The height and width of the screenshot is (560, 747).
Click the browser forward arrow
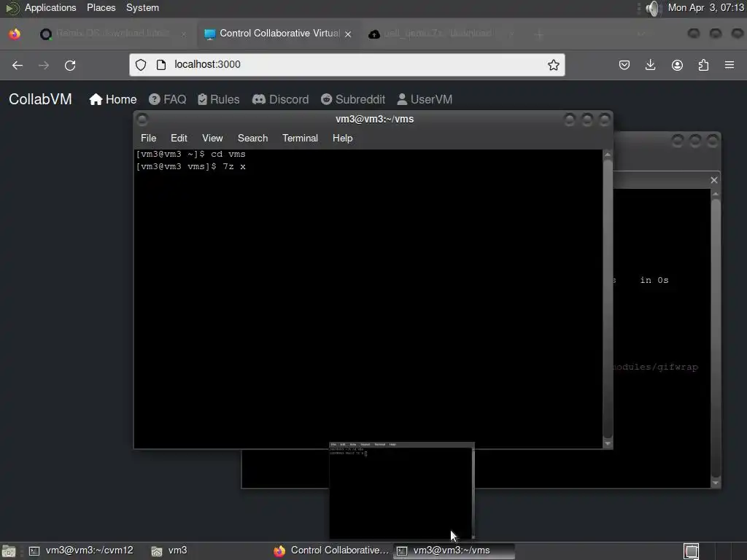(44, 65)
